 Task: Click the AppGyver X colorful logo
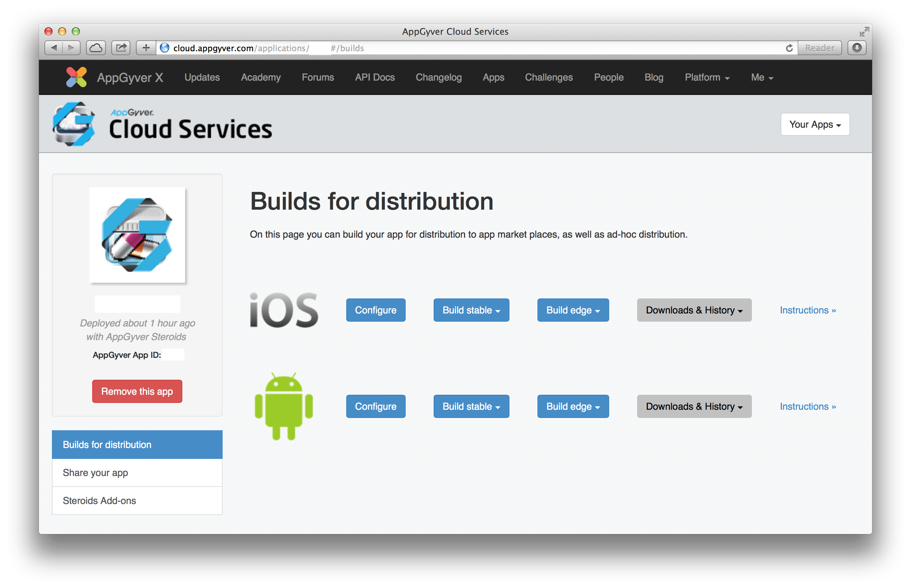click(76, 77)
